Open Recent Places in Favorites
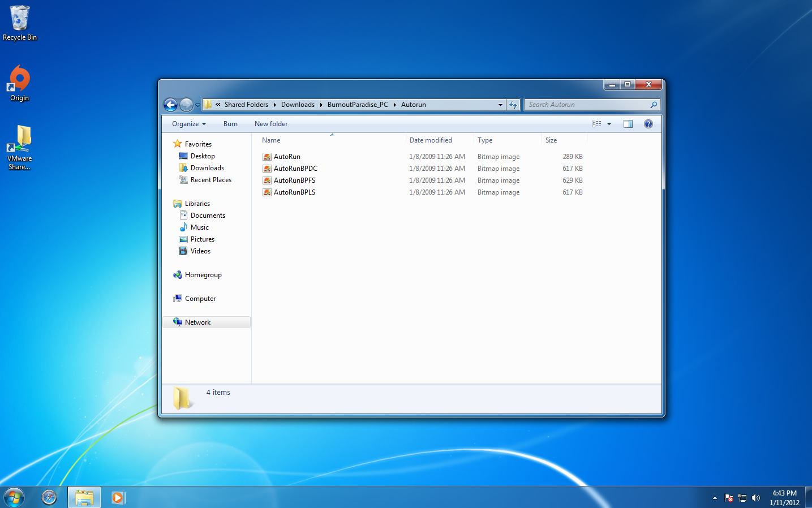812x508 pixels. pos(211,180)
